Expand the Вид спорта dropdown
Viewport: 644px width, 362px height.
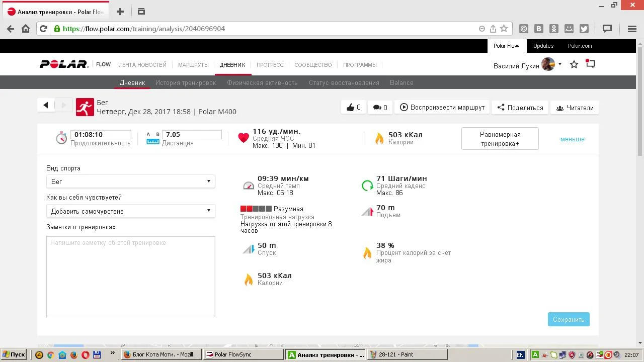click(x=130, y=182)
